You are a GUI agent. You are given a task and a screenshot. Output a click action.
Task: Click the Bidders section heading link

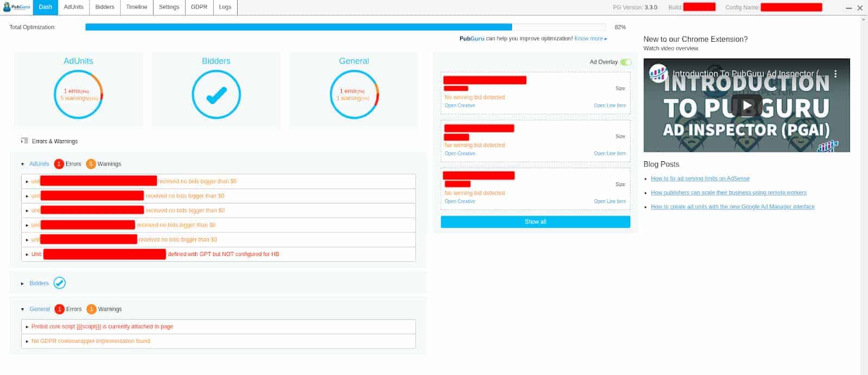[39, 283]
